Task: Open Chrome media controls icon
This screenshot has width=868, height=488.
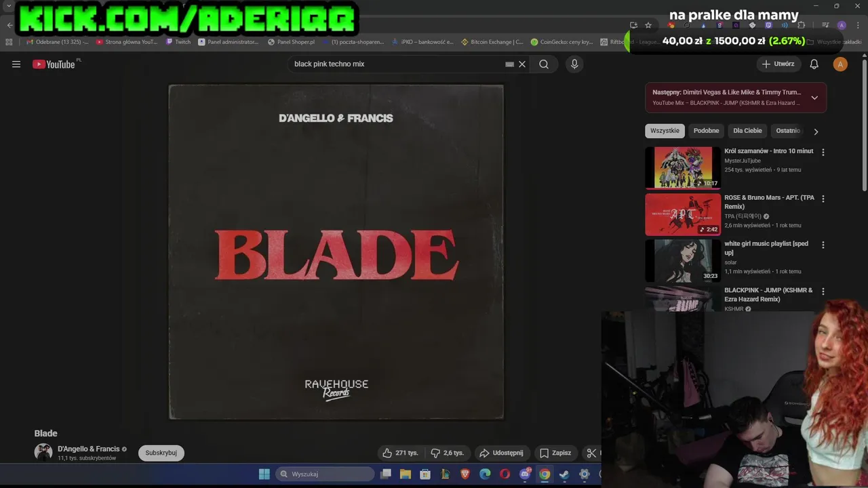Action: point(825,25)
